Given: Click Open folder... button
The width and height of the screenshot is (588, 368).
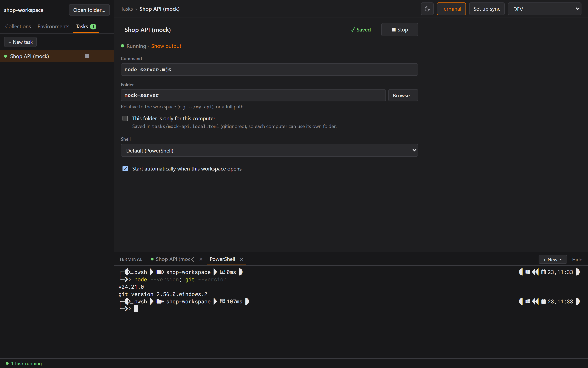Looking at the screenshot, I should [x=89, y=10].
